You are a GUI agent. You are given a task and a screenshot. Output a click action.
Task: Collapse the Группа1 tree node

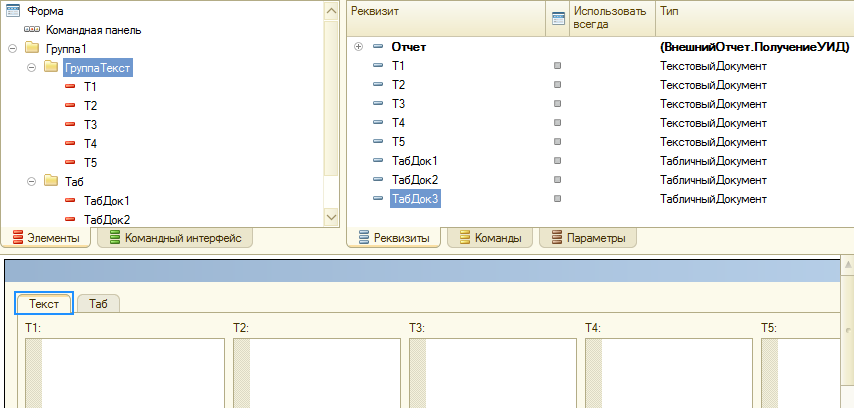(x=13, y=48)
